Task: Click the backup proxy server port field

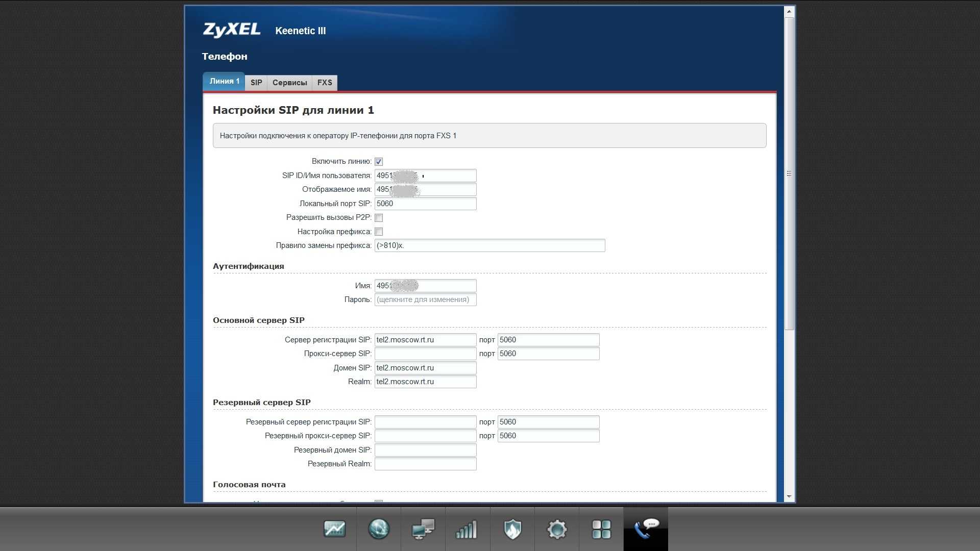Action: click(549, 436)
